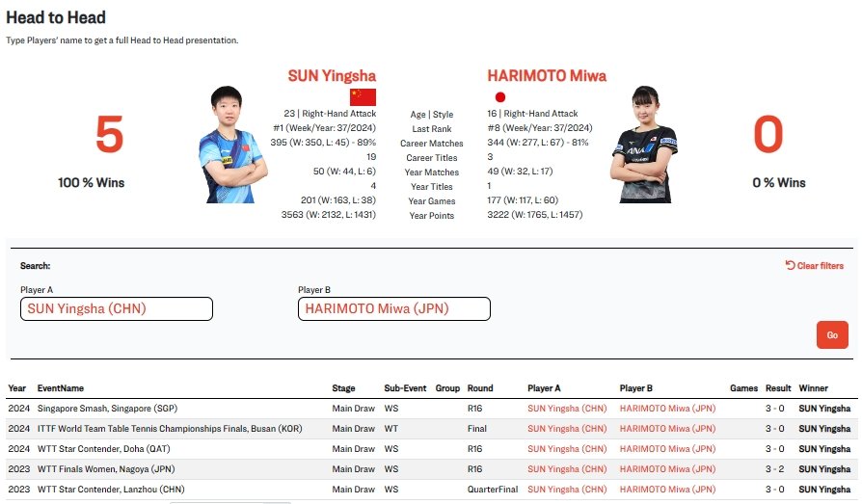Open HARIMOTO Miwa (JPN) link in Busan row
This screenshot has height=504, width=862.
667,429
